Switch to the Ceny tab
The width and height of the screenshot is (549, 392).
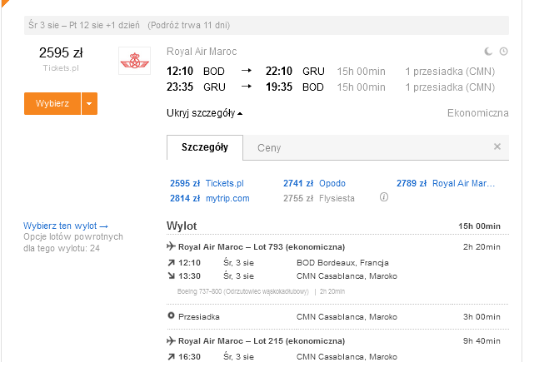pyautogui.click(x=269, y=148)
